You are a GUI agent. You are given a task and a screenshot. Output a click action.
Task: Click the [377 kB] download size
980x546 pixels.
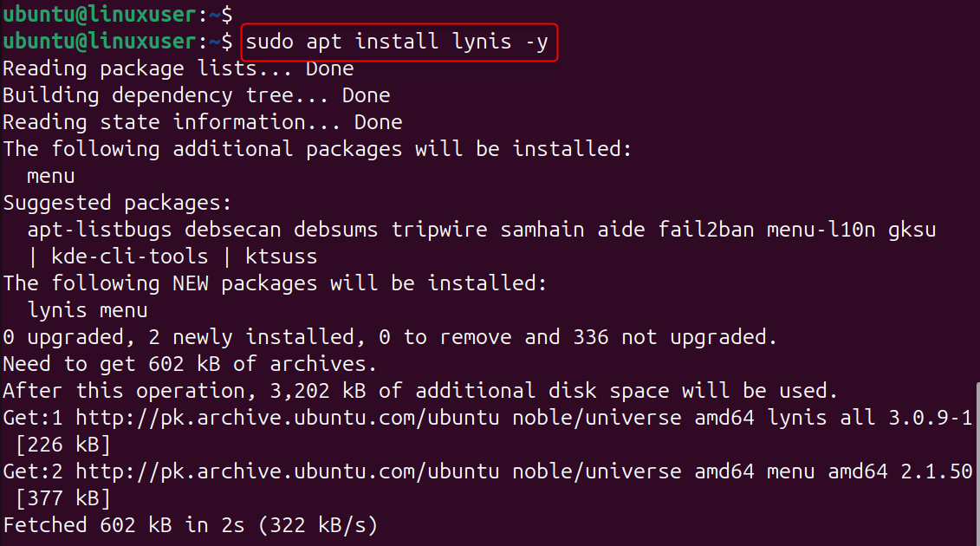pos(62,498)
